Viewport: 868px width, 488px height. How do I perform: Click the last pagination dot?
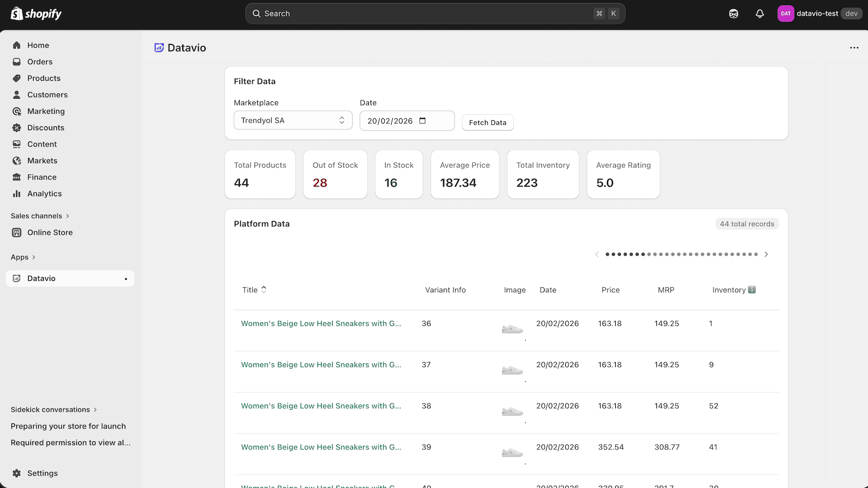pos(756,254)
